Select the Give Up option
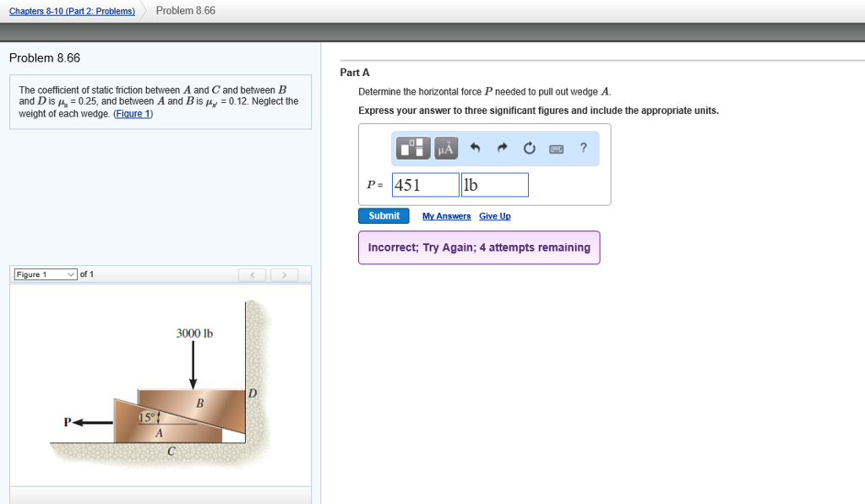The image size is (865, 504). tap(495, 216)
